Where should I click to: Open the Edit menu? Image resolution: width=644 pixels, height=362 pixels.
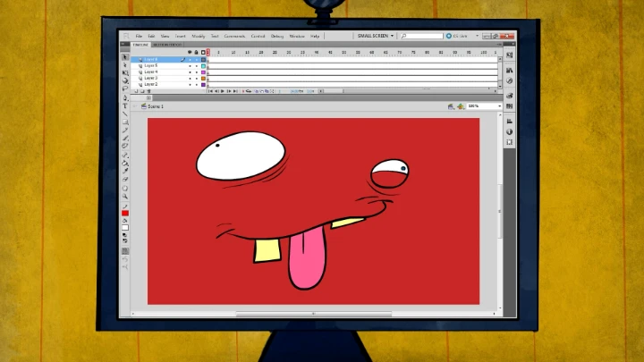[151, 36]
